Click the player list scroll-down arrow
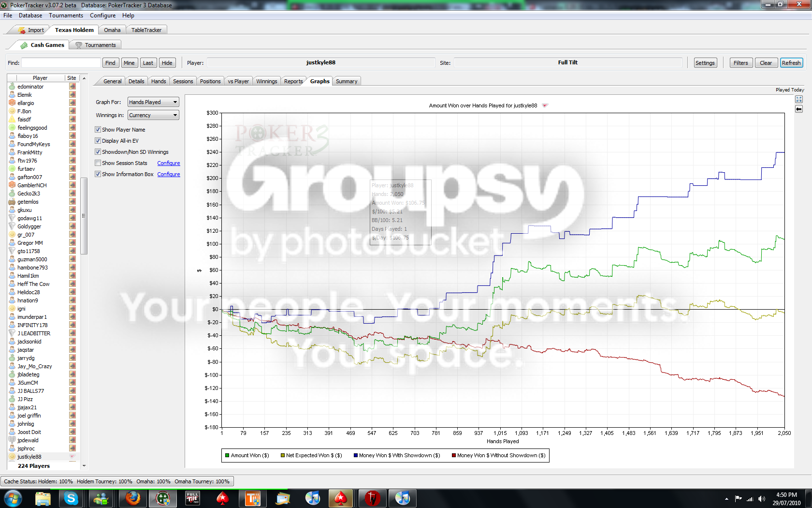The width and height of the screenshot is (812, 508). point(84,466)
